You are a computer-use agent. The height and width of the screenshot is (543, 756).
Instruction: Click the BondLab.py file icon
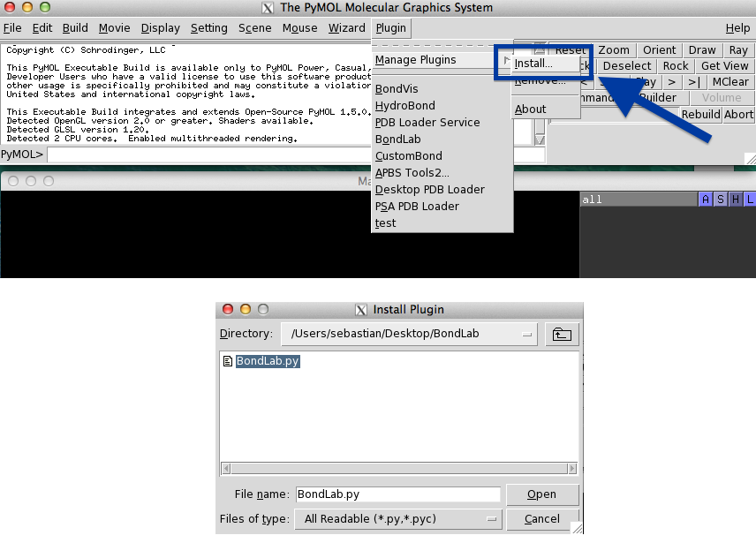pyautogui.click(x=228, y=361)
